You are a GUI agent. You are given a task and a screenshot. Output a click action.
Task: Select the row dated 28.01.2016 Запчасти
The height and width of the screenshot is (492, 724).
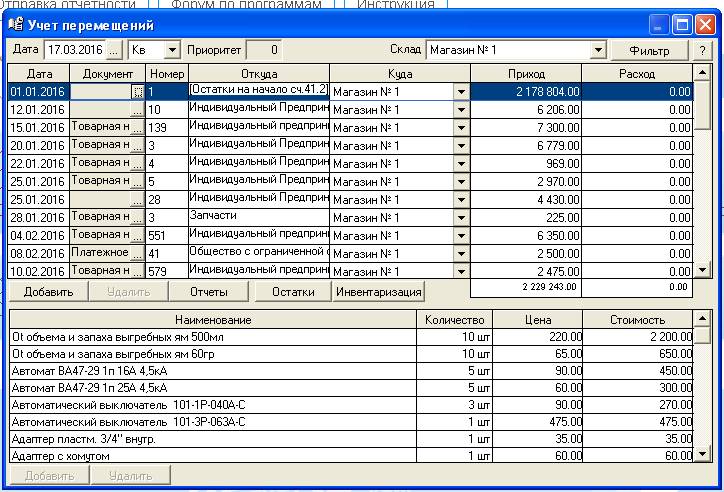click(x=260, y=217)
